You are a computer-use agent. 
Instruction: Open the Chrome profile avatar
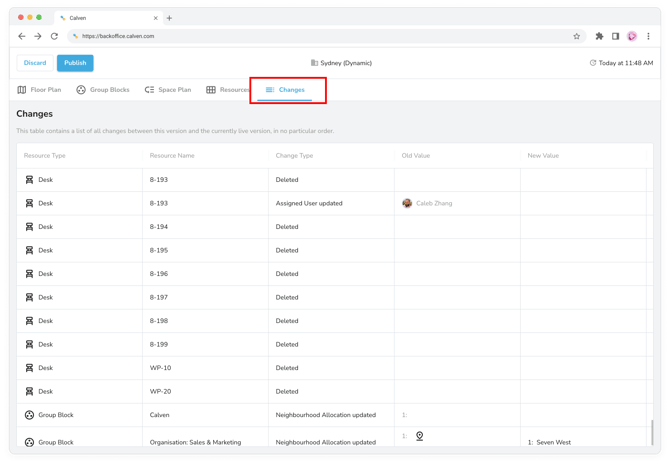632,36
